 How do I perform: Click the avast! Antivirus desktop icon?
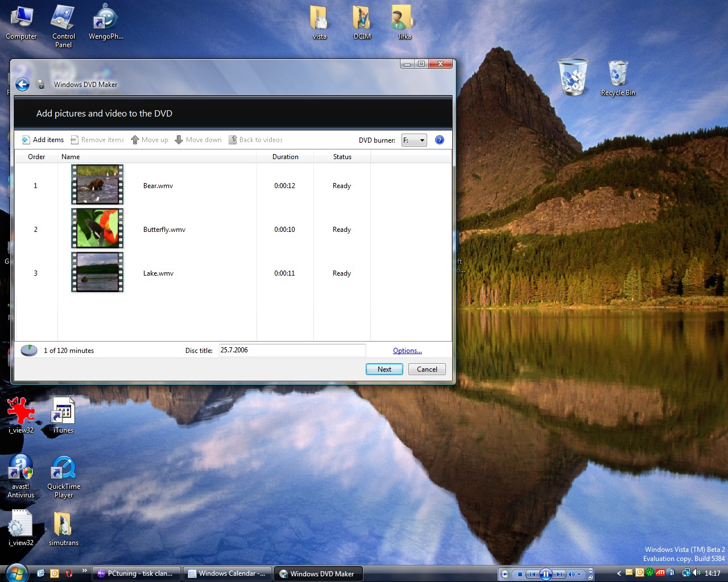tap(21, 476)
